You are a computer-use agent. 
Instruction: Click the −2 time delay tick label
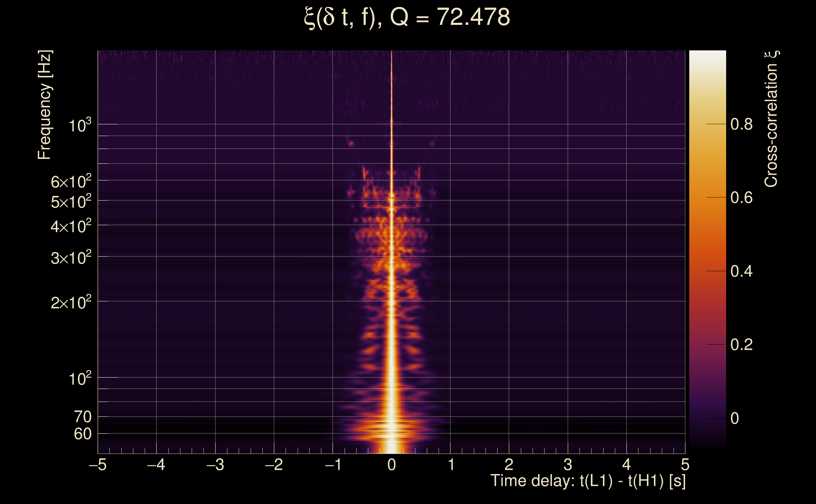274,465
